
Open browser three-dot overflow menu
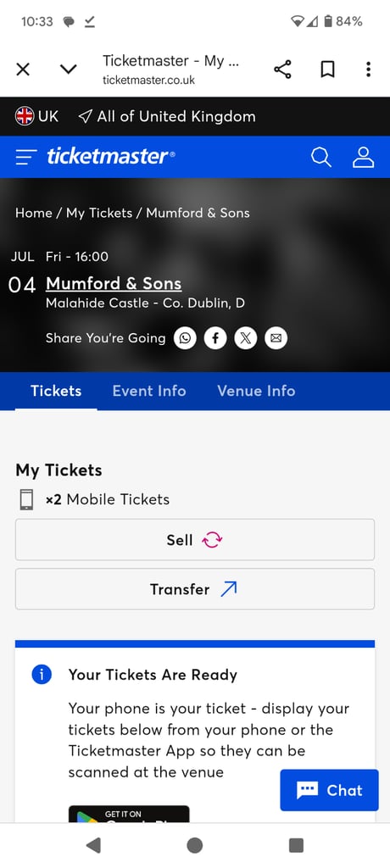point(369,70)
